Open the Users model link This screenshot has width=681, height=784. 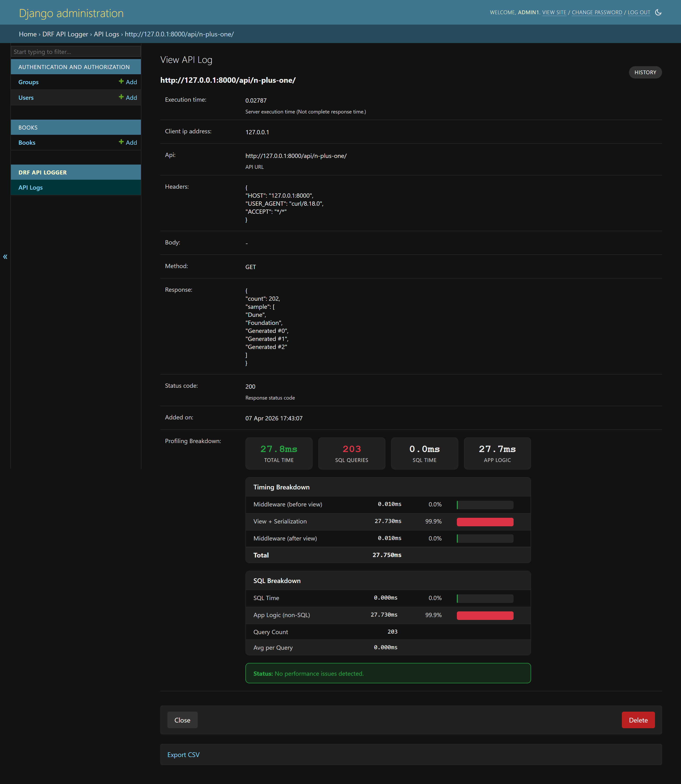[26, 98]
